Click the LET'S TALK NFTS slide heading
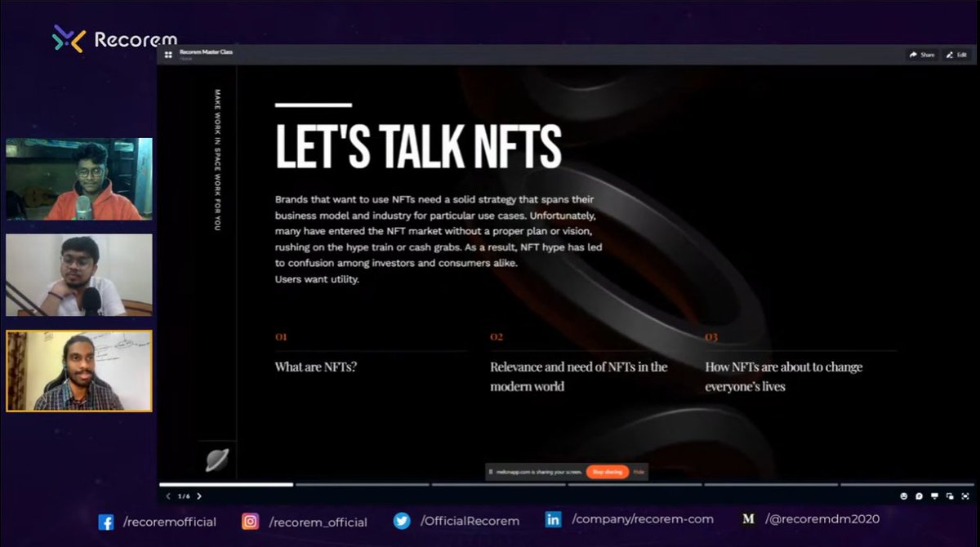980x547 pixels. [418, 145]
